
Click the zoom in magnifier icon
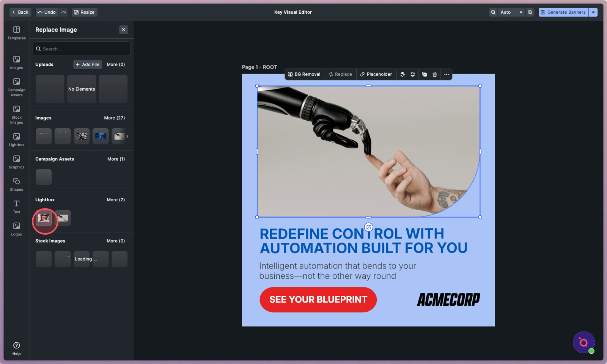click(530, 12)
